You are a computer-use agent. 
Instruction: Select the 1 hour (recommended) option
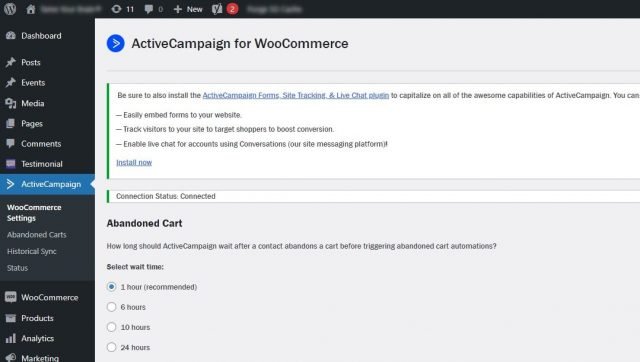[x=111, y=287]
